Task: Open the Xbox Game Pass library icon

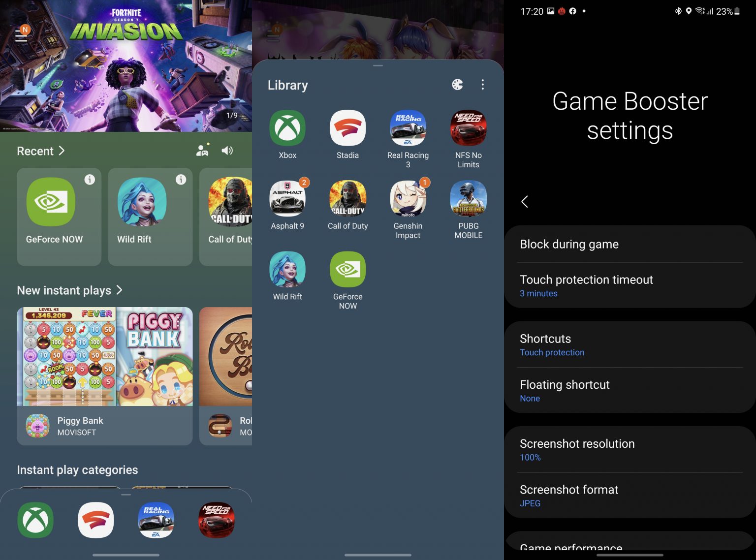Action: [x=287, y=128]
